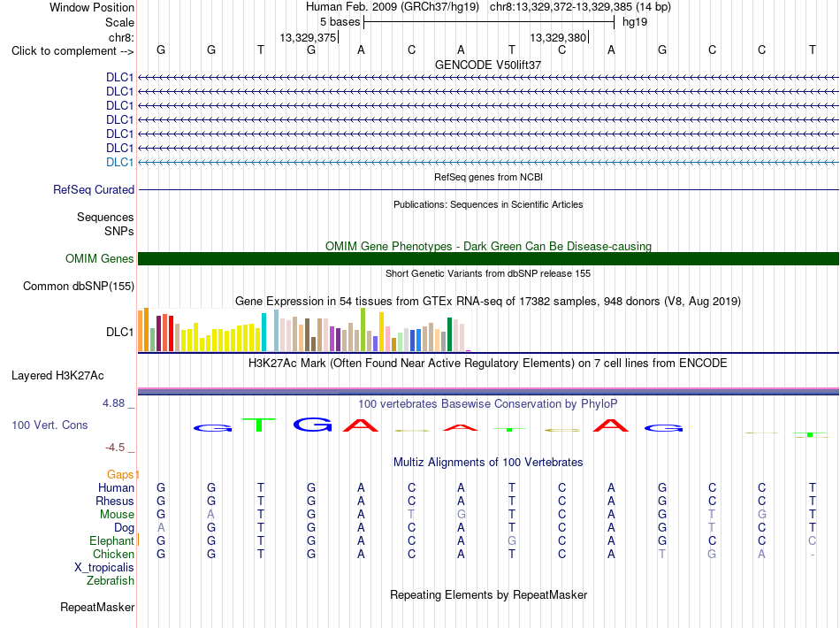
Task: Click the 13,329,375 position marker
Action: point(308,37)
